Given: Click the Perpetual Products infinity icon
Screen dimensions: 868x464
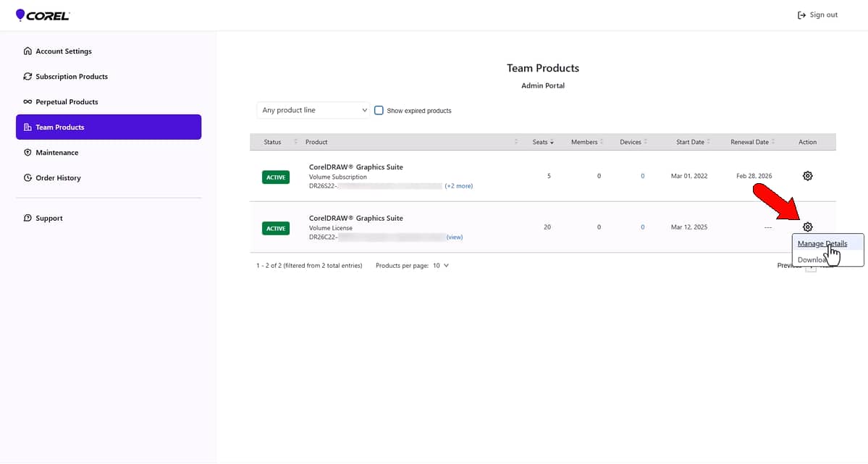Looking at the screenshot, I should click(27, 101).
